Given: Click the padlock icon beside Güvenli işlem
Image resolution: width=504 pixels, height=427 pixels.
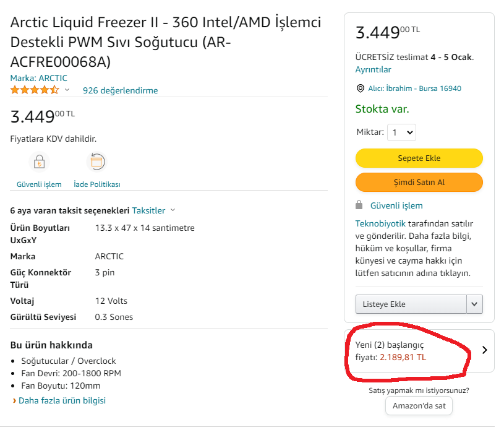Looking at the screenshot, I should [359, 205].
